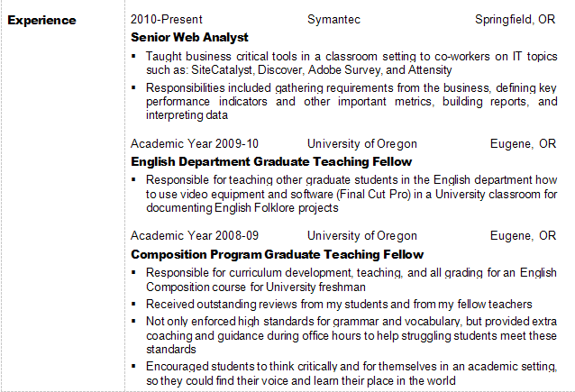575x392 pixels.
Task: Click "University of Oregon" beside Academic Year 2008-09
Action: 361,236
